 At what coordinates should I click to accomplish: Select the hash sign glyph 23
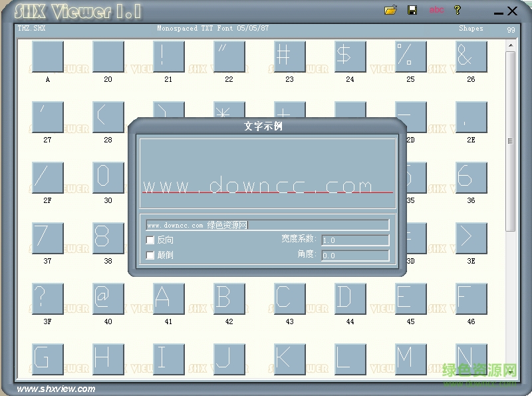point(290,57)
